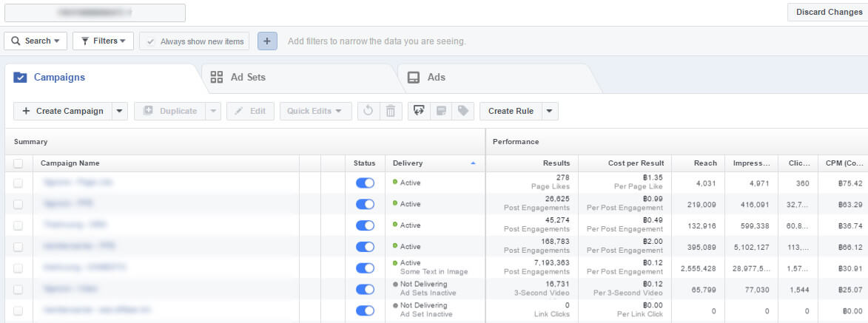Screen dimensions: 868x323
Task: Open the Search dropdown field
Action: pos(36,41)
